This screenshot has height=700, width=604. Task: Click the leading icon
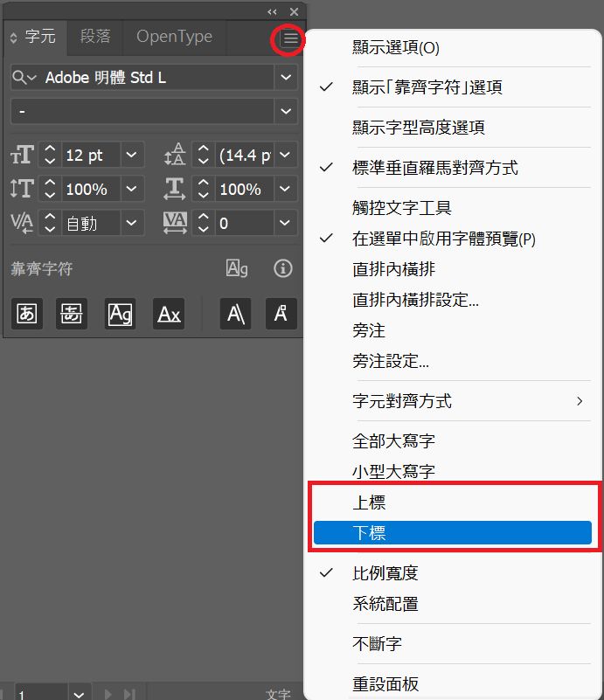click(x=175, y=155)
